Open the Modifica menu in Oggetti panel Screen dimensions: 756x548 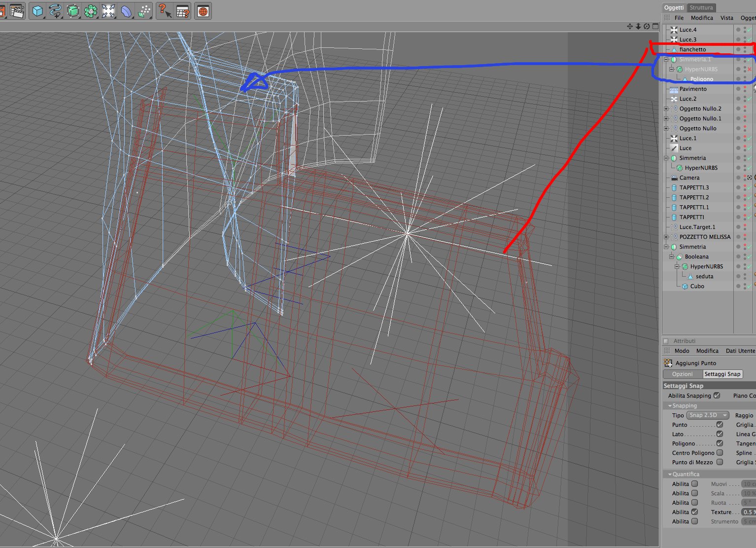[702, 18]
